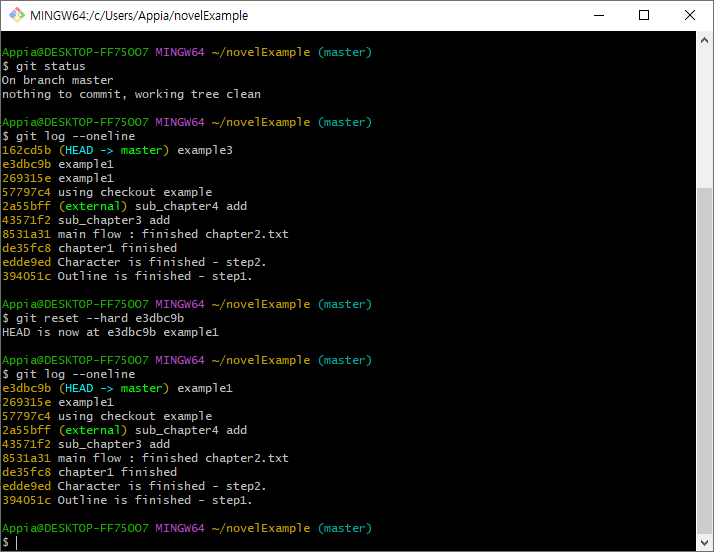Close the MINGW64 terminal window
The height and width of the screenshot is (552, 714).
tap(689, 15)
